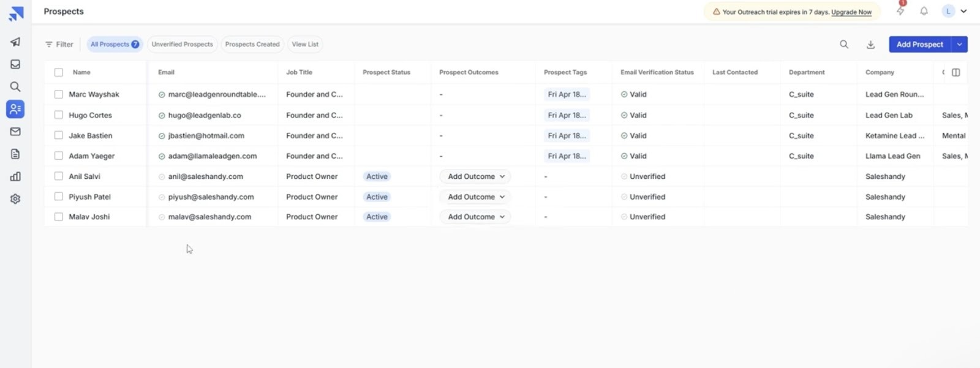
Task: Click the Upgrade Now link
Action: point(851,12)
